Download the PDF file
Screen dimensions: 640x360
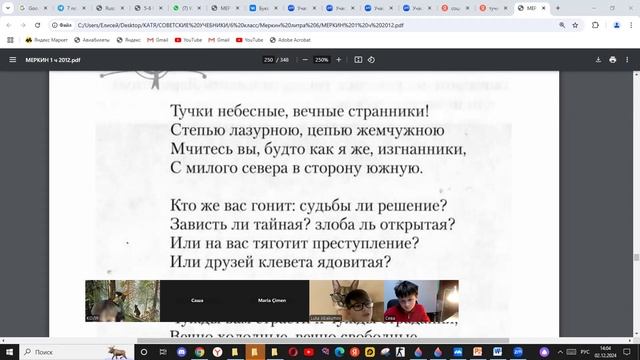598,60
